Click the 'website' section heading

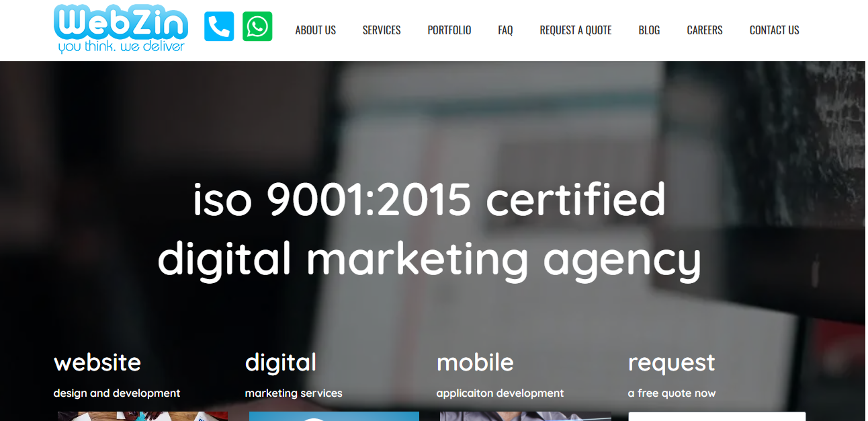(97, 362)
